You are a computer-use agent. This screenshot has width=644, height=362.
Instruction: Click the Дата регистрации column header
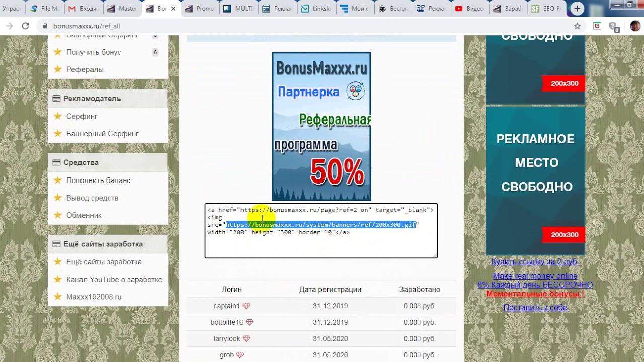click(x=330, y=290)
